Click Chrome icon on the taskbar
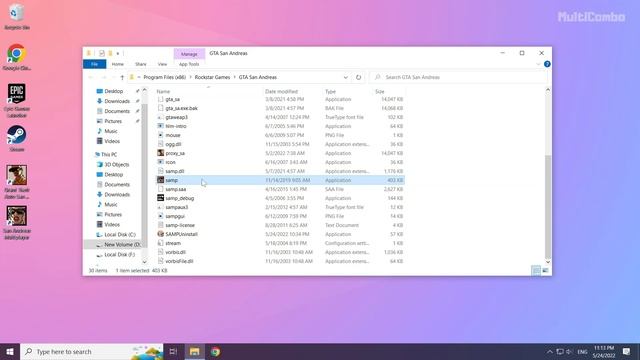This screenshot has height=360, width=640. coord(216,351)
